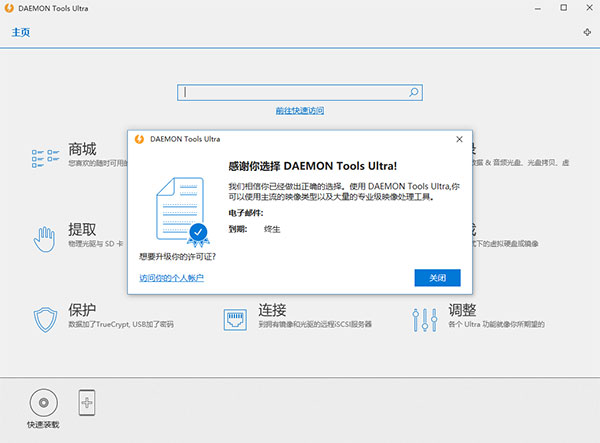Click the 调整 description about Ultra
This screenshot has height=443, width=600.
coord(496,324)
